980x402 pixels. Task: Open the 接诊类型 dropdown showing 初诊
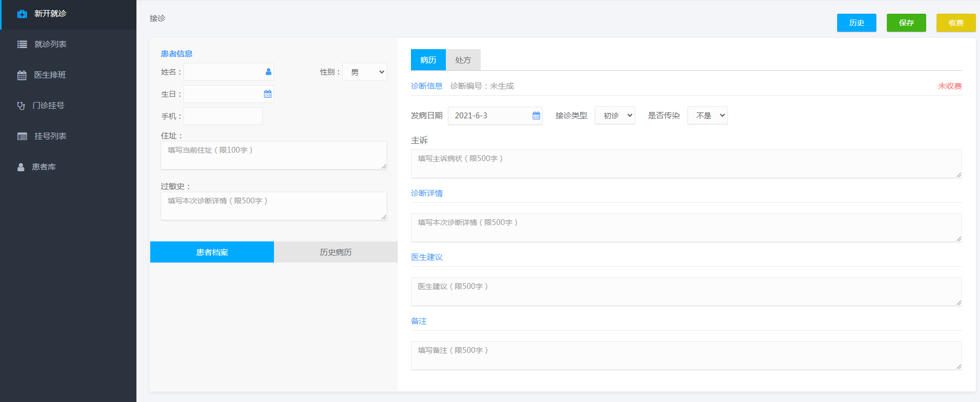tap(615, 116)
